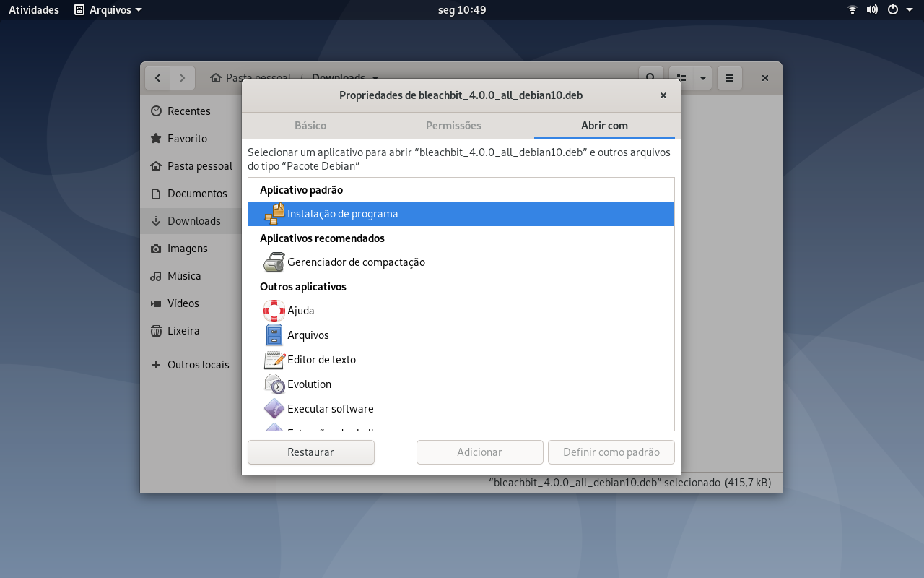Switch to the Permissões tab
This screenshot has width=924, height=578.
453,126
